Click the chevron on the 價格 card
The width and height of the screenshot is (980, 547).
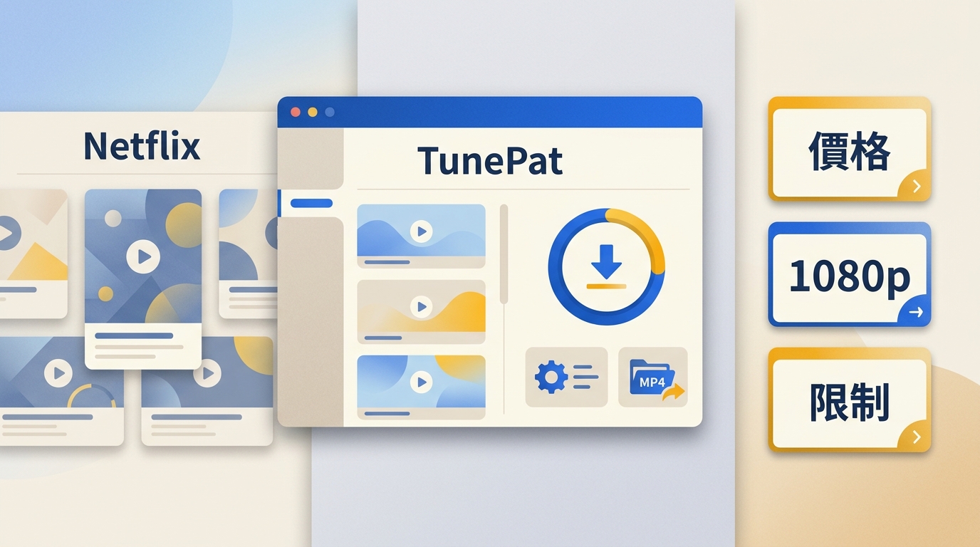point(917,187)
